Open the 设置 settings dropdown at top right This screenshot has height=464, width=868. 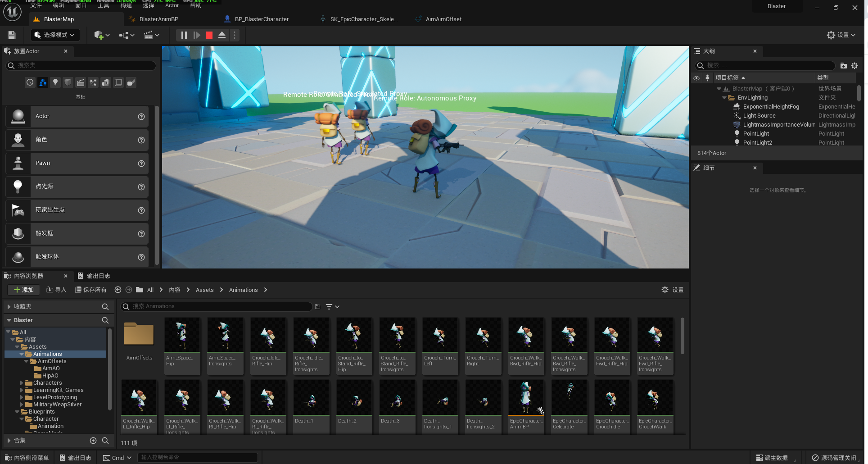(x=841, y=35)
